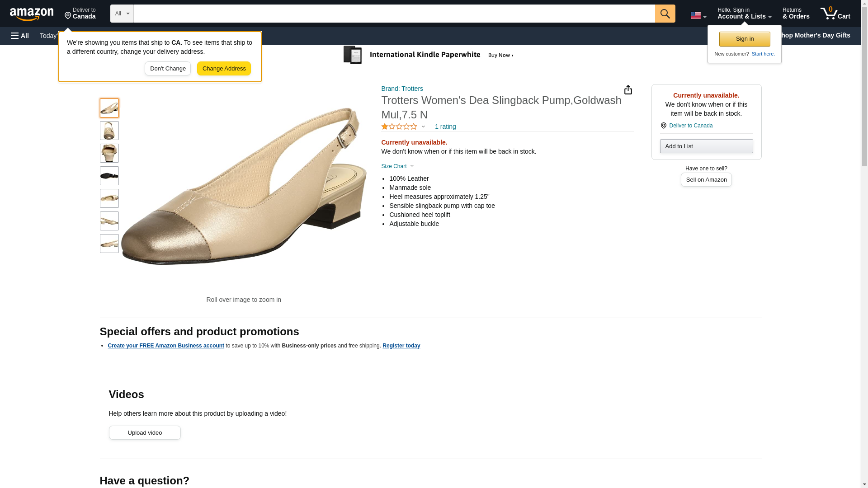This screenshot has width=868, height=488.
Task: Click the Don't Change button
Action: click(x=168, y=69)
